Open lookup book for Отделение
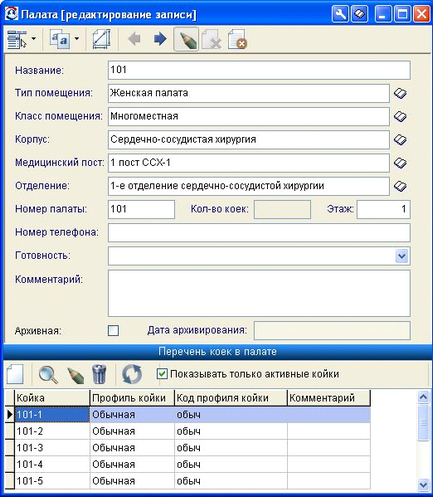This screenshot has width=433, height=497. click(400, 186)
